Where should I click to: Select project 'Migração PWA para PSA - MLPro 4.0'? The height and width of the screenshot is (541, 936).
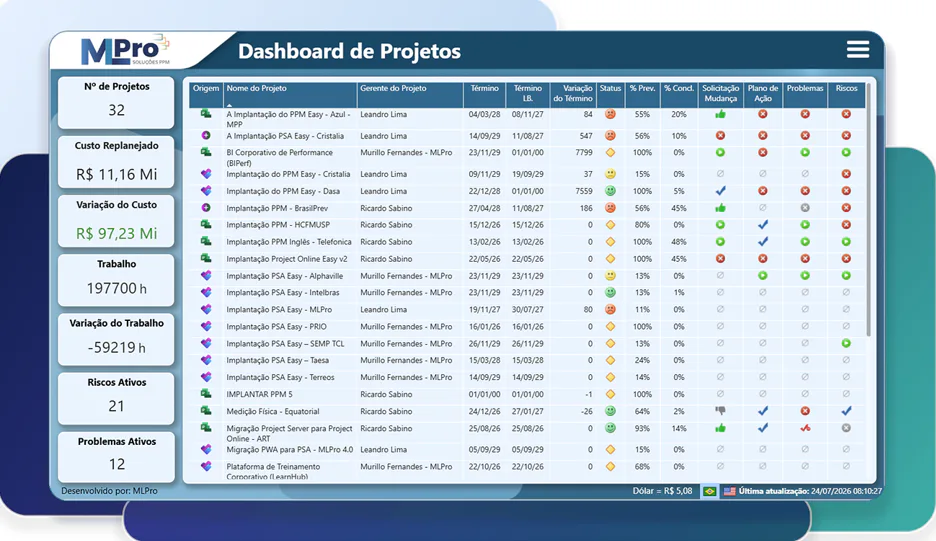290,450
